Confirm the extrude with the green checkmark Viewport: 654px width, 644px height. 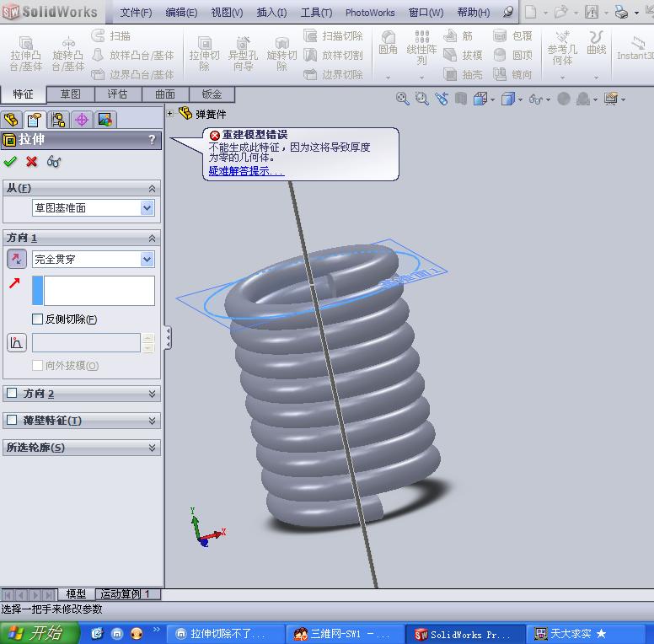pyautogui.click(x=10, y=161)
